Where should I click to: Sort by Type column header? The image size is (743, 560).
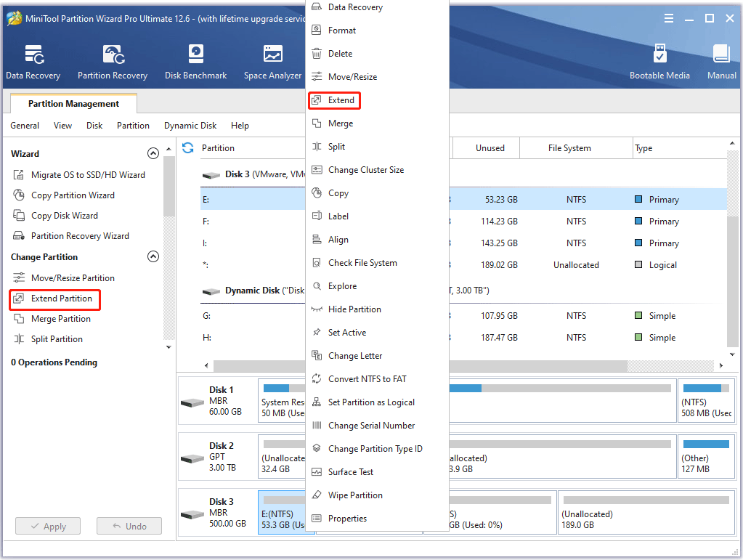(x=680, y=148)
